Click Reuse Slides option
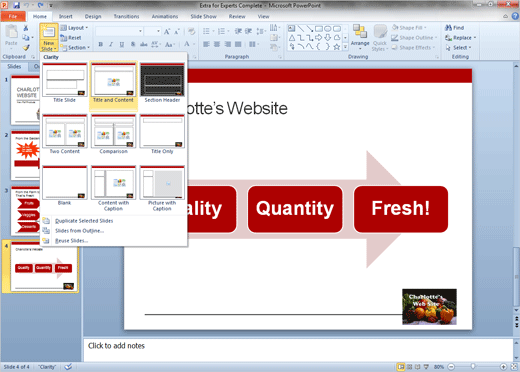 pos(71,241)
